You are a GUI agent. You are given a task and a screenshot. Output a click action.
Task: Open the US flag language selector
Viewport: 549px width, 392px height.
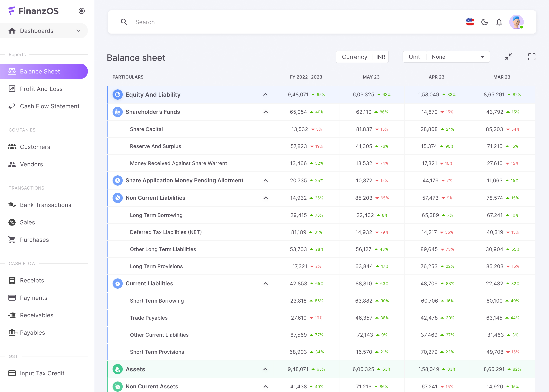470,22
